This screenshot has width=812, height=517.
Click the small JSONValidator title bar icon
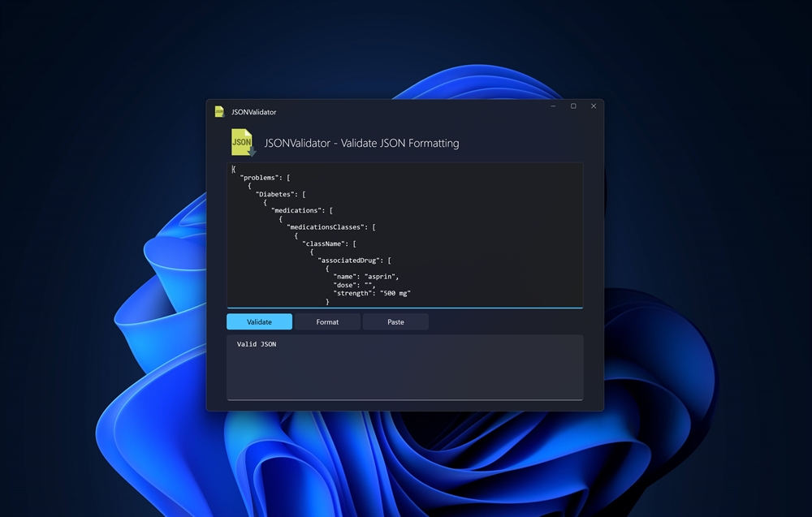click(x=219, y=112)
